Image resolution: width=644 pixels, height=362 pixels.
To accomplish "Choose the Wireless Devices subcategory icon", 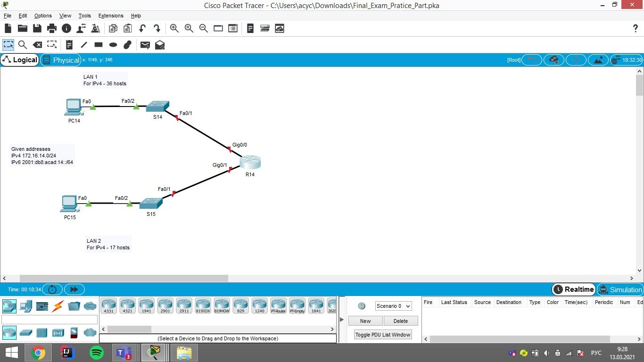I will pos(58,332).
